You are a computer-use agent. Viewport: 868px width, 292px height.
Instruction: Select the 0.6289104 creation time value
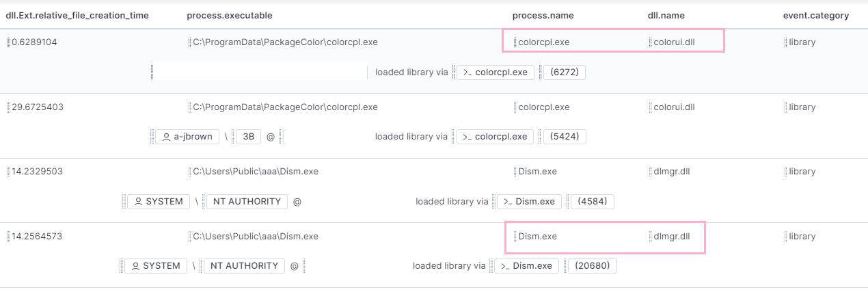[x=34, y=42]
